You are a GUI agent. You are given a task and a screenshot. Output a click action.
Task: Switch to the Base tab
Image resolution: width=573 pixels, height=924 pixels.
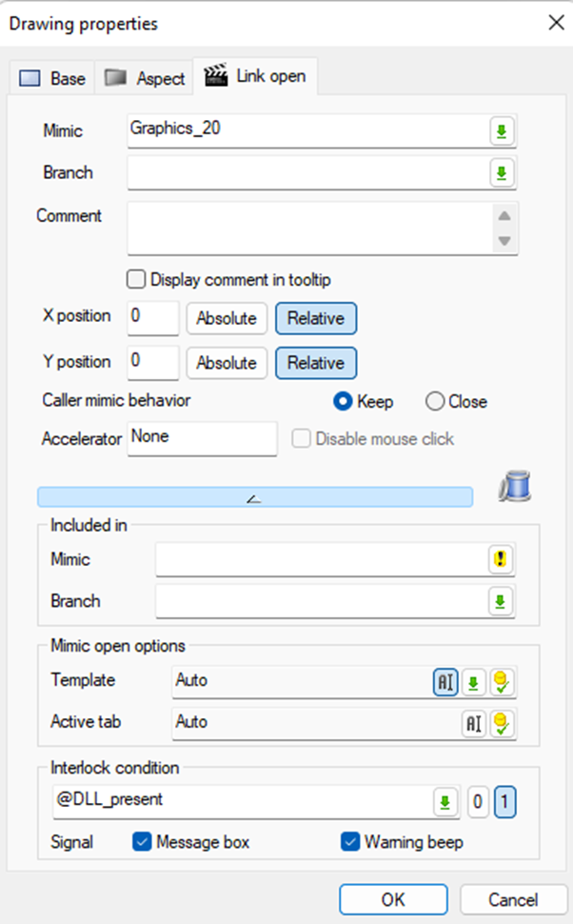click(x=54, y=78)
